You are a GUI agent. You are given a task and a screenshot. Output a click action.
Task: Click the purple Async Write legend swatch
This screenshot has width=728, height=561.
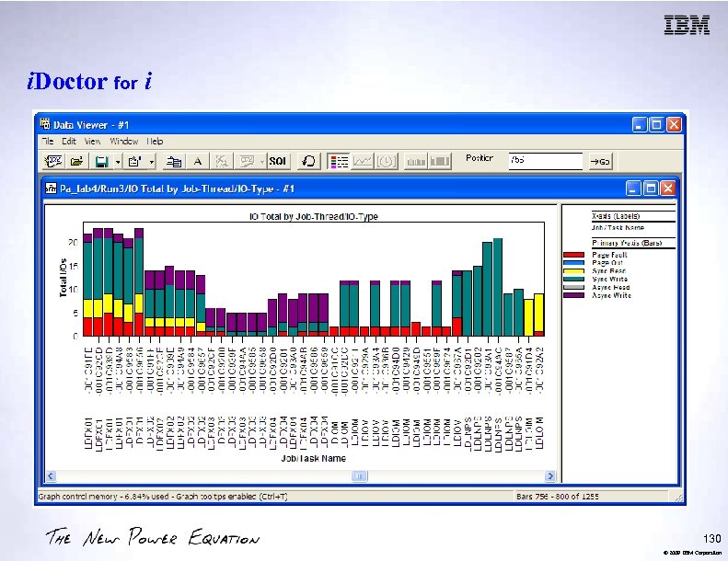click(573, 295)
